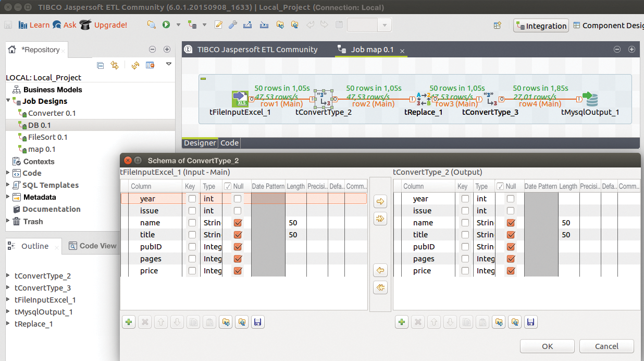This screenshot has height=361, width=644.
Task: Click the export items toolbar icon
Action: 246,25
